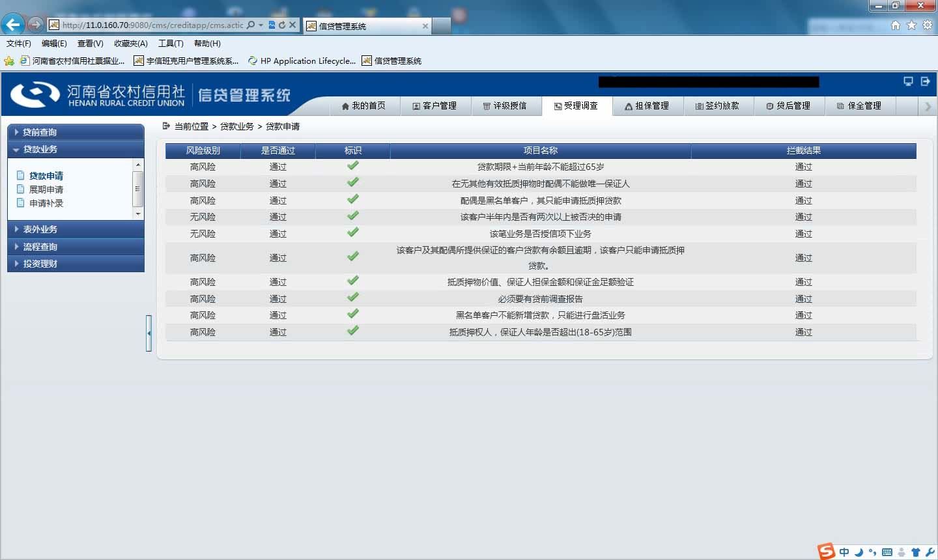Image resolution: width=938 pixels, height=560 pixels.
Task: Click the sidebar list down scroll arrow
Action: click(137, 214)
